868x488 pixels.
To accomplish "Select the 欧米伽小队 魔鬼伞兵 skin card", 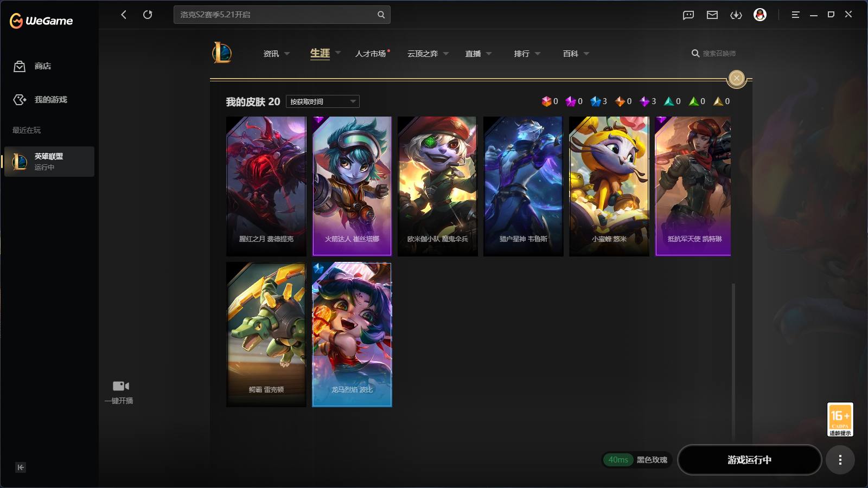I will [x=438, y=186].
